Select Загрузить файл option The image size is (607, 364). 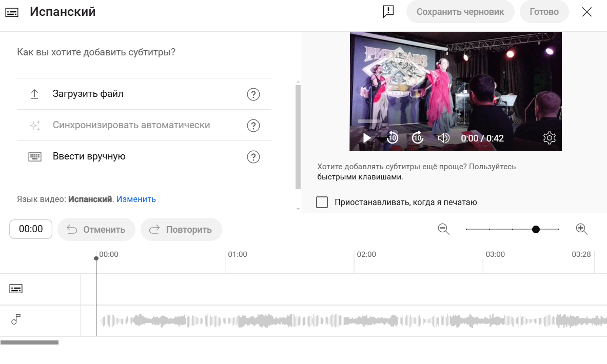pos(144,94)
